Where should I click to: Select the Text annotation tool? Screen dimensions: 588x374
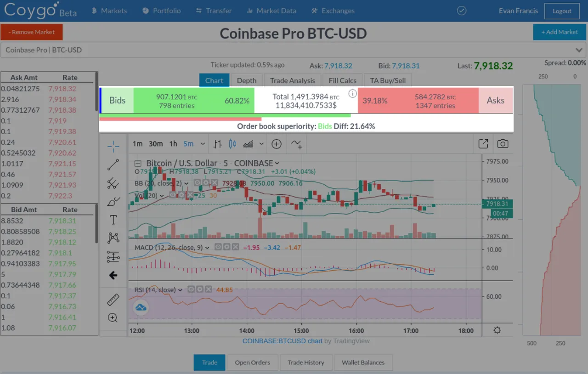coord(113,220)
